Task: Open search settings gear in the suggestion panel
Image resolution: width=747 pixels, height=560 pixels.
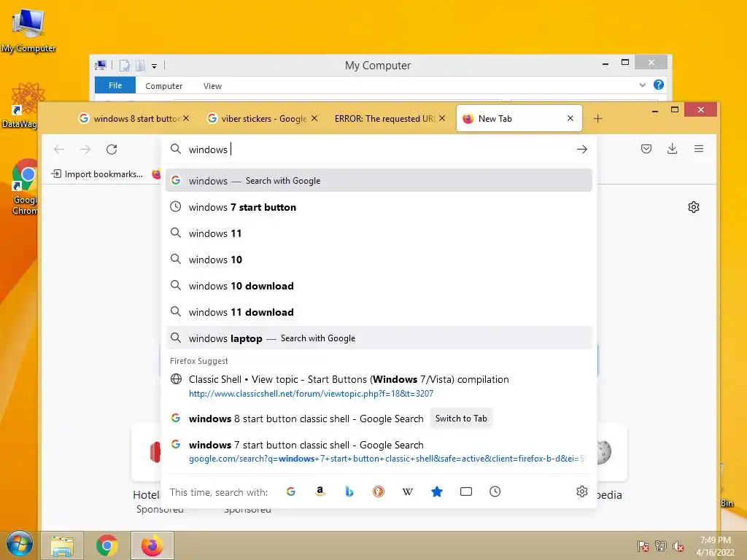Action: 581,491
